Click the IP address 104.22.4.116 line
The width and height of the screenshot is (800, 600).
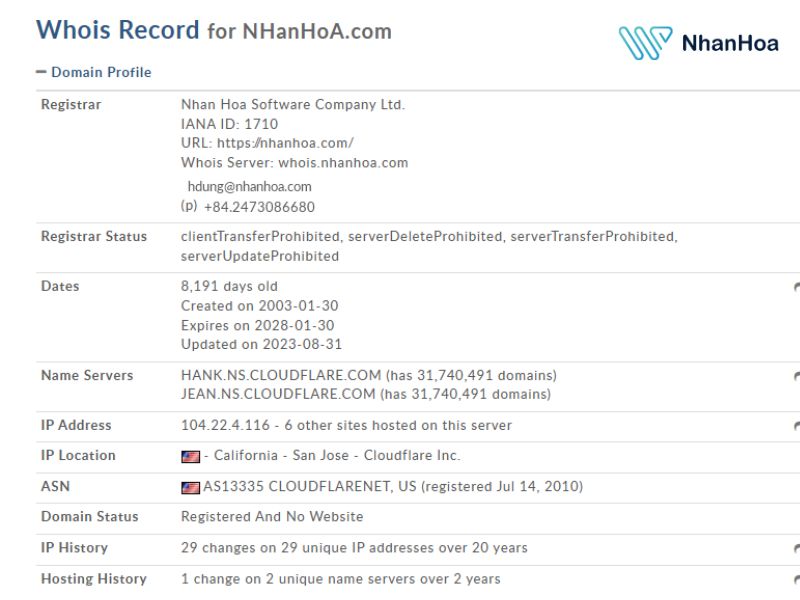346,425
